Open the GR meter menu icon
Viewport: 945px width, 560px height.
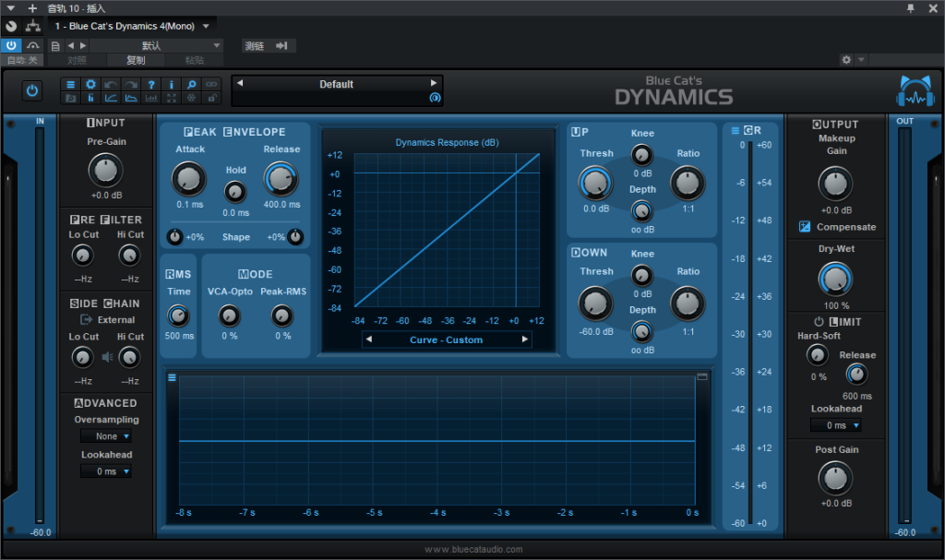coord(736,130)
